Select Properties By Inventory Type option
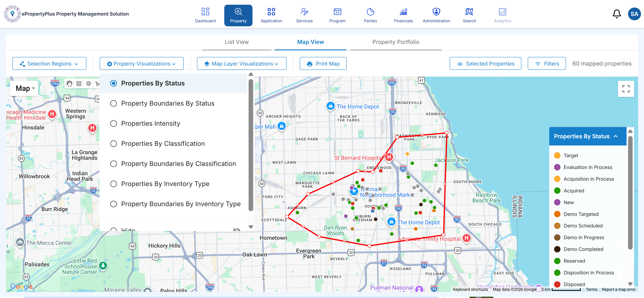The height and width of the screenshot is (298, 644). [x=114, y=184]
